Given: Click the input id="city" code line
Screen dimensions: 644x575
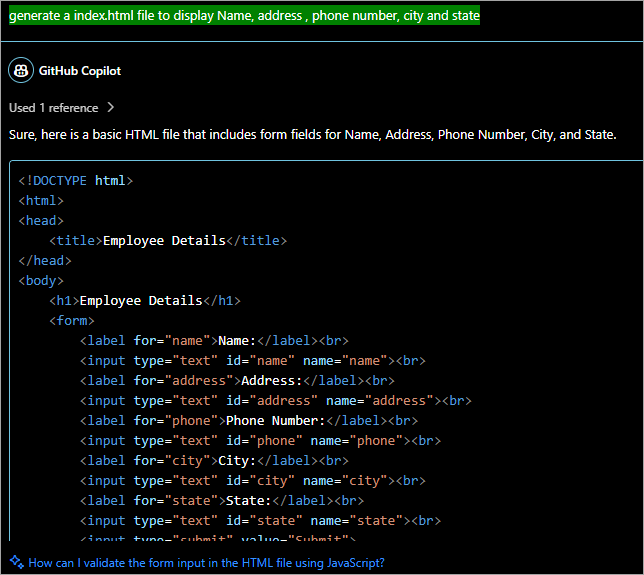Looking at the screenshot, I should (253, 481).
